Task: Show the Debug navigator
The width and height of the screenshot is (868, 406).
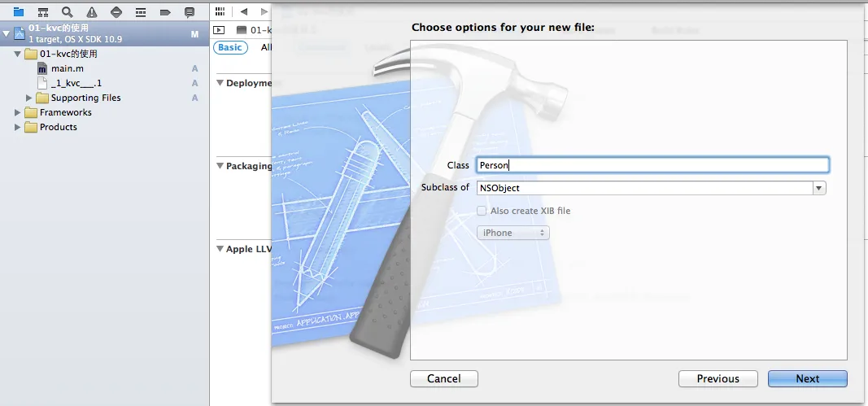Action: (x=141, y=11)
